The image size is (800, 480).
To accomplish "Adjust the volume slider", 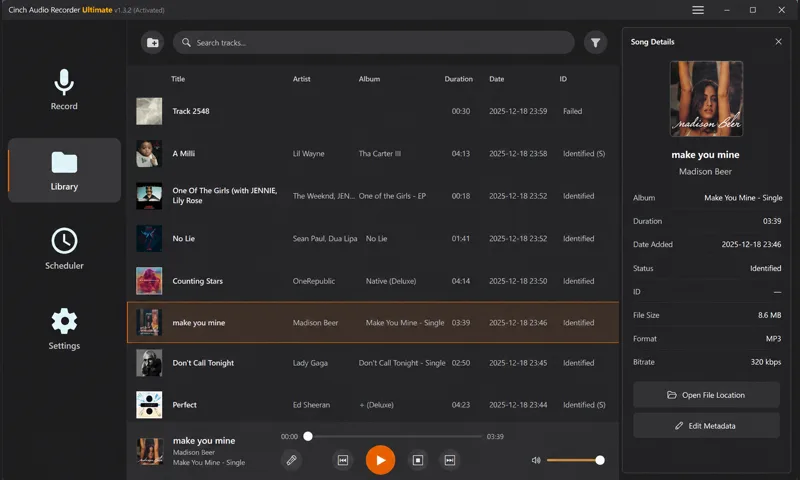I will click(x=576, y=460).
